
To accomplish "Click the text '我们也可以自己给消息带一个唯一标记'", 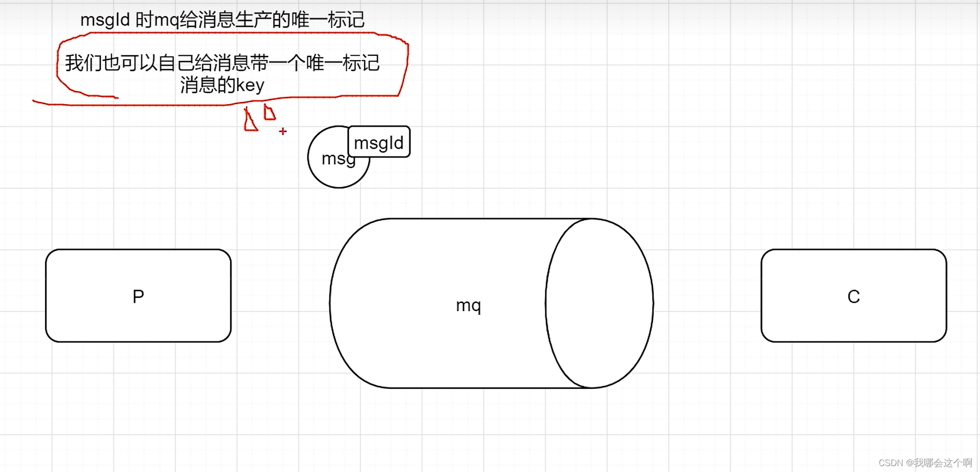I will click(x=222, y=63).
